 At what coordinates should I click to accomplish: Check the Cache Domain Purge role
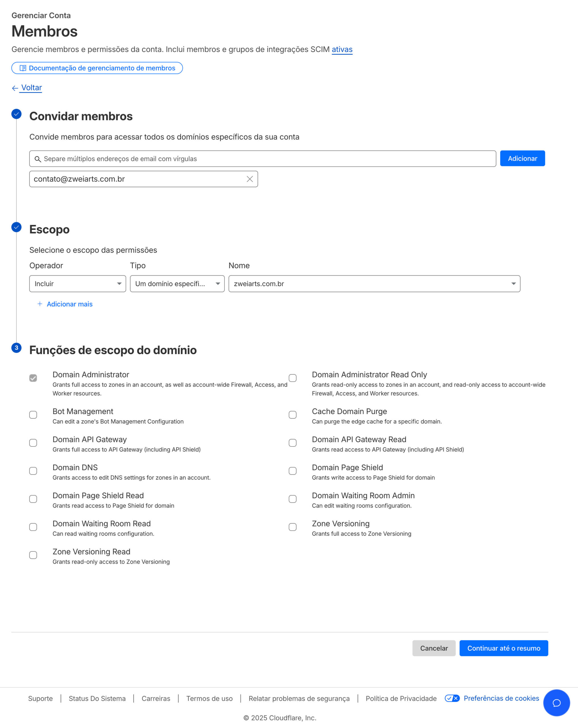point(292,415)
